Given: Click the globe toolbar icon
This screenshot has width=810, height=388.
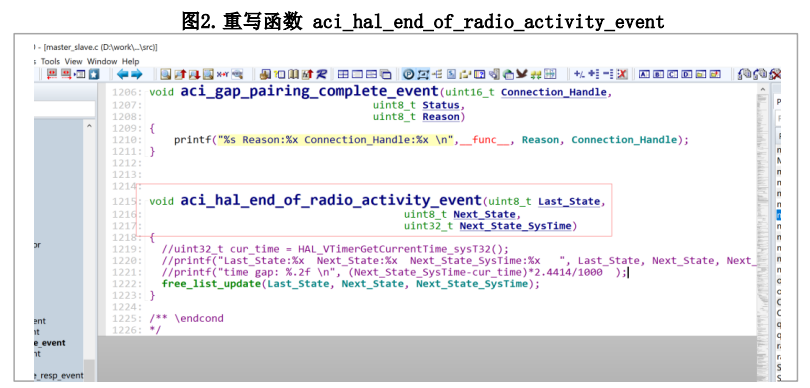Looking at the screenshot, I should point(508,74).
